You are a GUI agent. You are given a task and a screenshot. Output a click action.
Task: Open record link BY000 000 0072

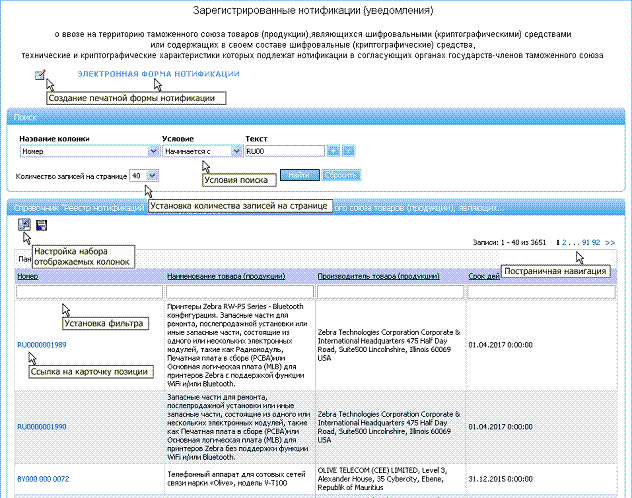click(x=43, y=479)
